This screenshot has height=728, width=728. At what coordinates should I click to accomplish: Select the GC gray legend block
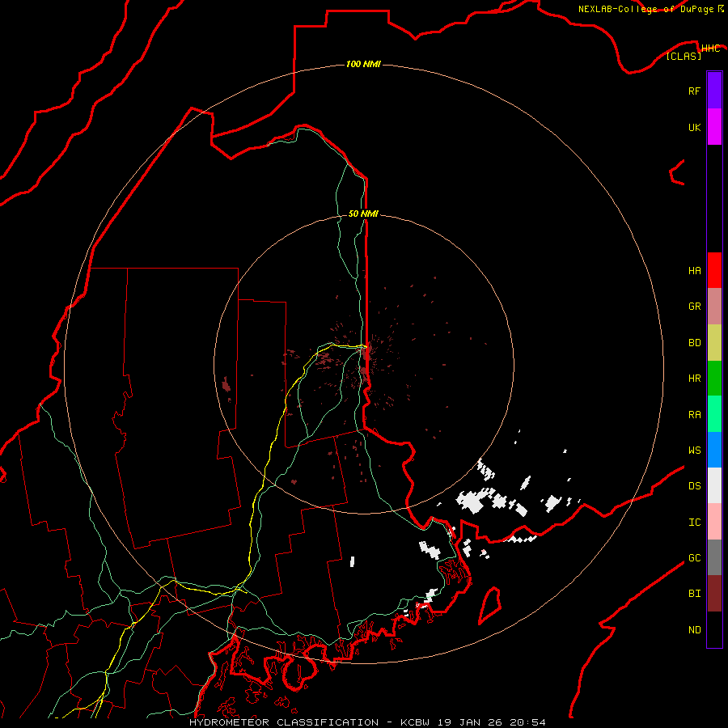tap(714, 557)
